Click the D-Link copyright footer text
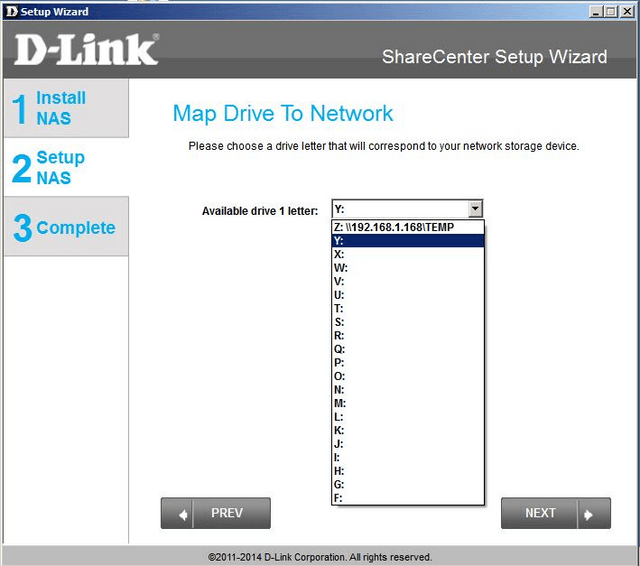The width and height of the screenshot is (640, 566). [320, 557]
